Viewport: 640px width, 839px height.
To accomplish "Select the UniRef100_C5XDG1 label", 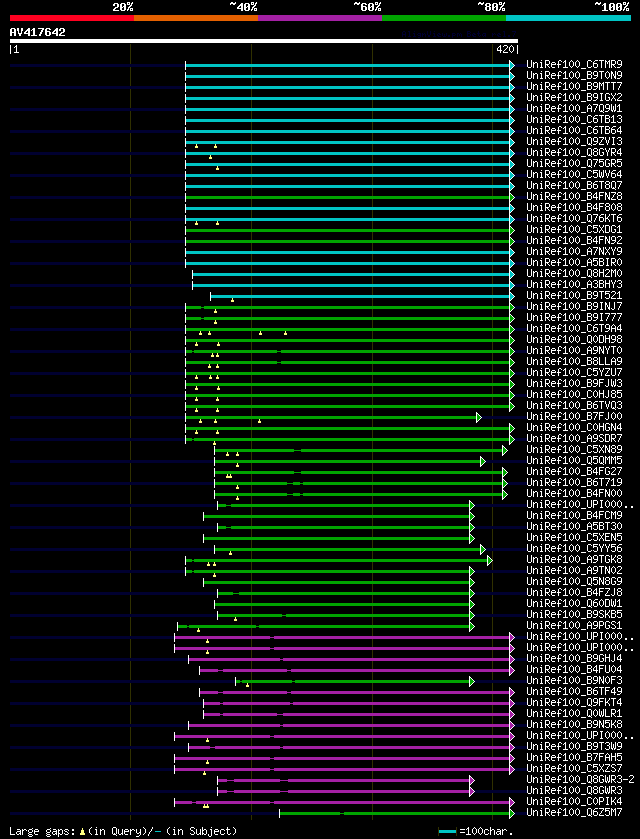I will [x=574, y=230].
